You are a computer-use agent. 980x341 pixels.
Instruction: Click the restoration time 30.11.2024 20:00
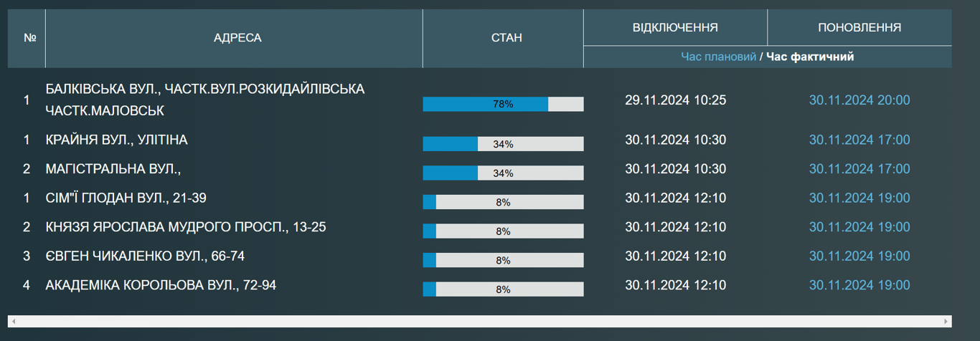[x=859, y=100]
